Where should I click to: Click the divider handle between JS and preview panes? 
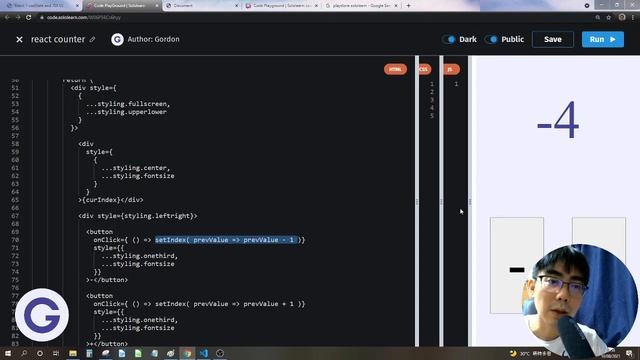[x=470, y=202]
